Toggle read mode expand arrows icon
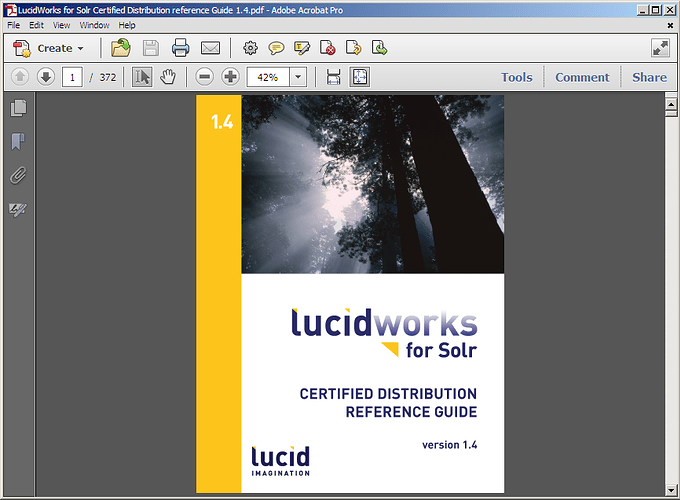 click(x=660, y=48)
